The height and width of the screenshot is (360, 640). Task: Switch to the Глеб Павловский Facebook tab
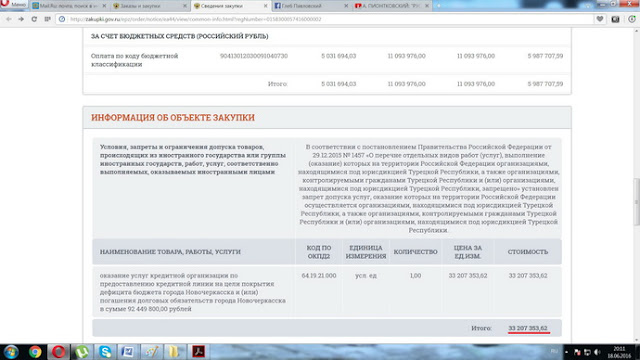310,6
